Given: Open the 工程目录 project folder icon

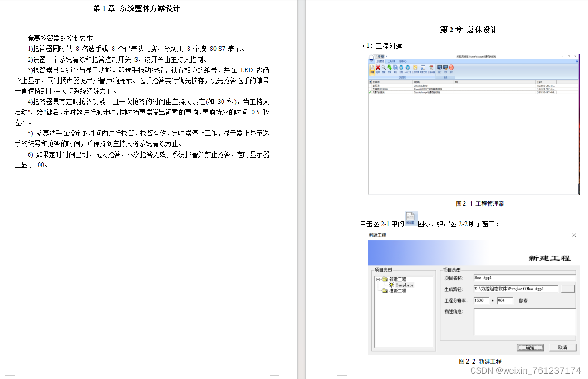Looking at the screenshot, I should (415, 69).
